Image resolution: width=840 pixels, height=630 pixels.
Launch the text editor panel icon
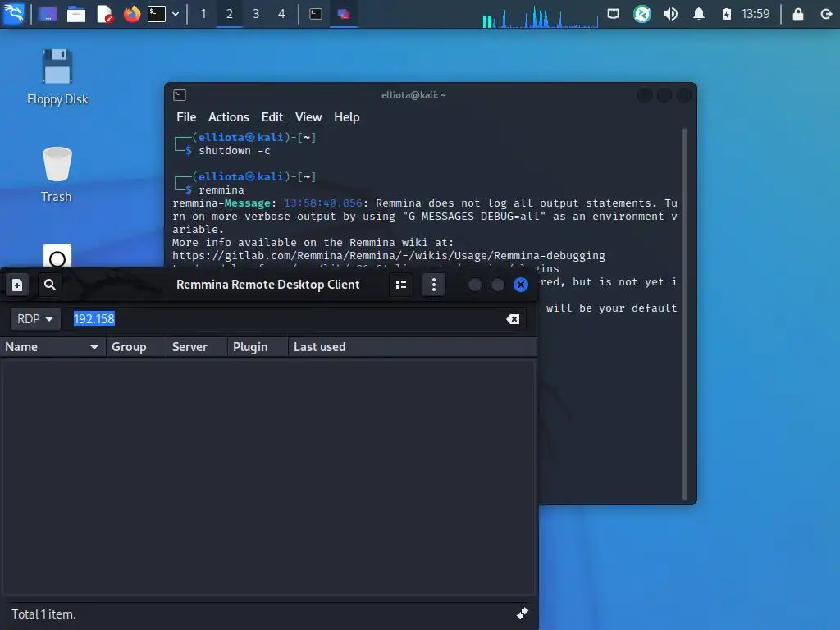point(104,14)
